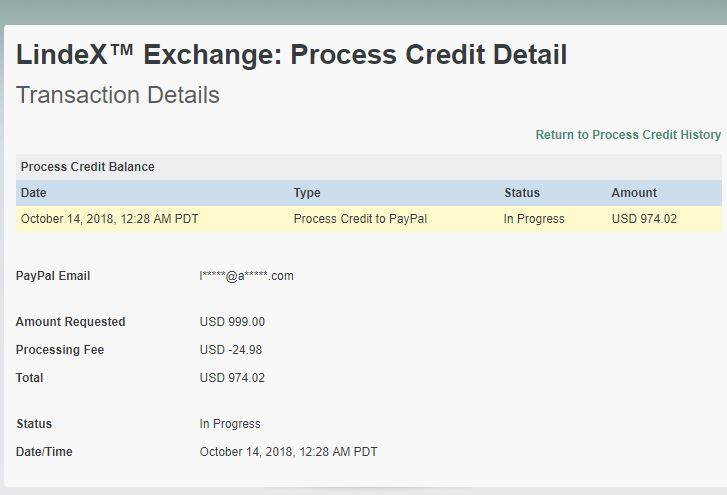Select the date value beside Date/Time label
Image resolution: width=727 pixels, height=495 pixels.
[288, 452]
